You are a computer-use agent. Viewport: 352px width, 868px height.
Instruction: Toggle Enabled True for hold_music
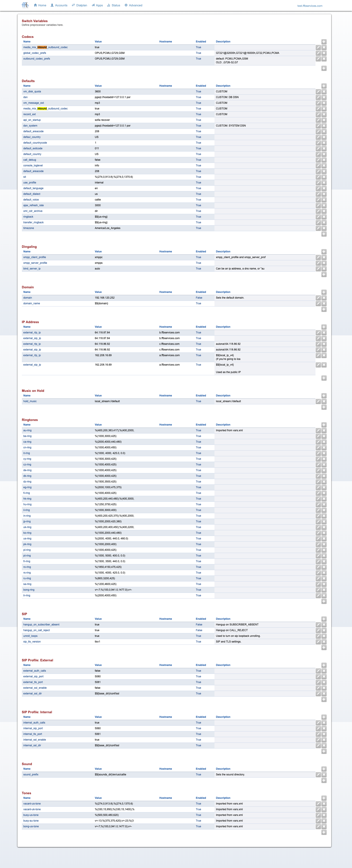point(198,401)
